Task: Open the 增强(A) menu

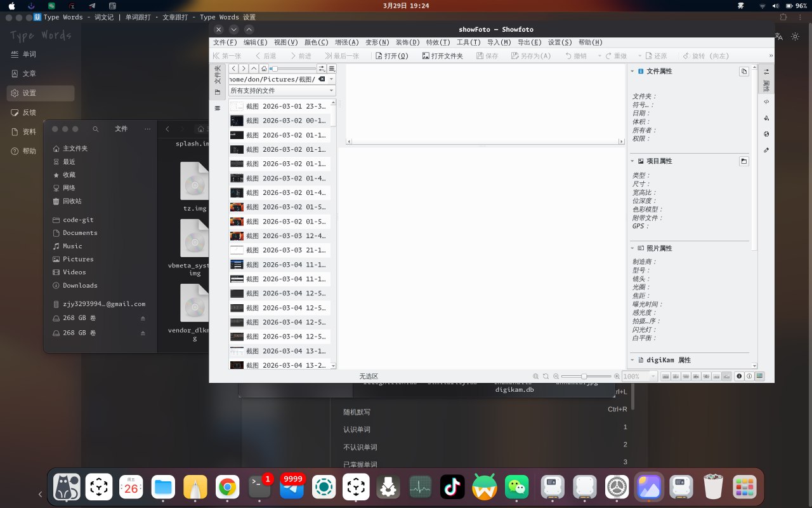Action: 346,43
